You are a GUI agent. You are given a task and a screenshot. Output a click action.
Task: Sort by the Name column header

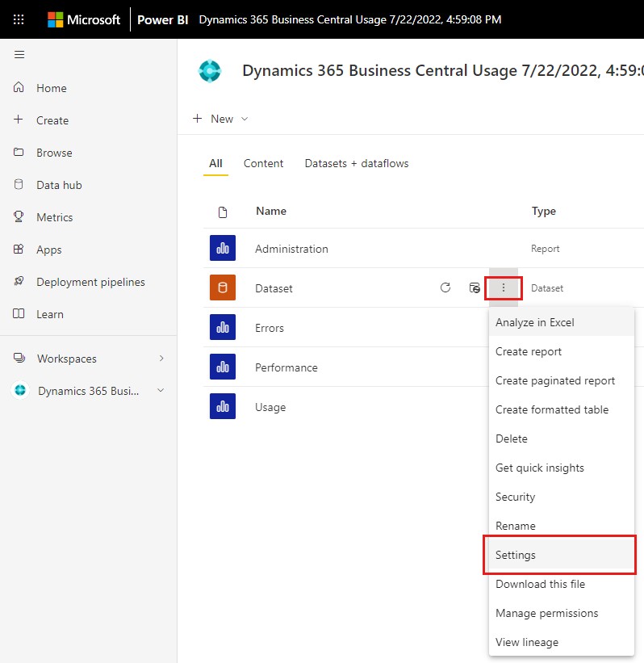[x=271, y=211]
